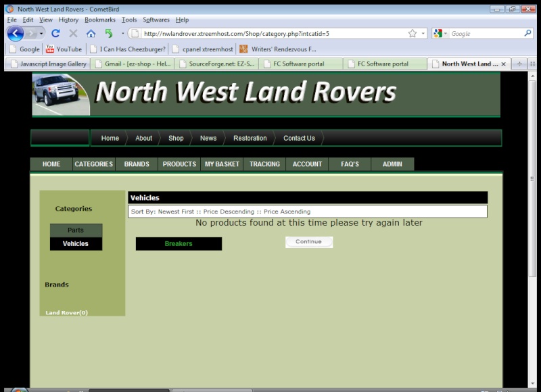Sort by Price Descending
Viewport: 541px width, 392px height.
pos(229,212)
